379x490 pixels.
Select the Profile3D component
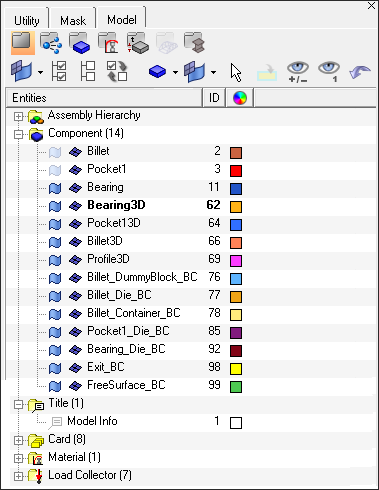click(108, 259)
